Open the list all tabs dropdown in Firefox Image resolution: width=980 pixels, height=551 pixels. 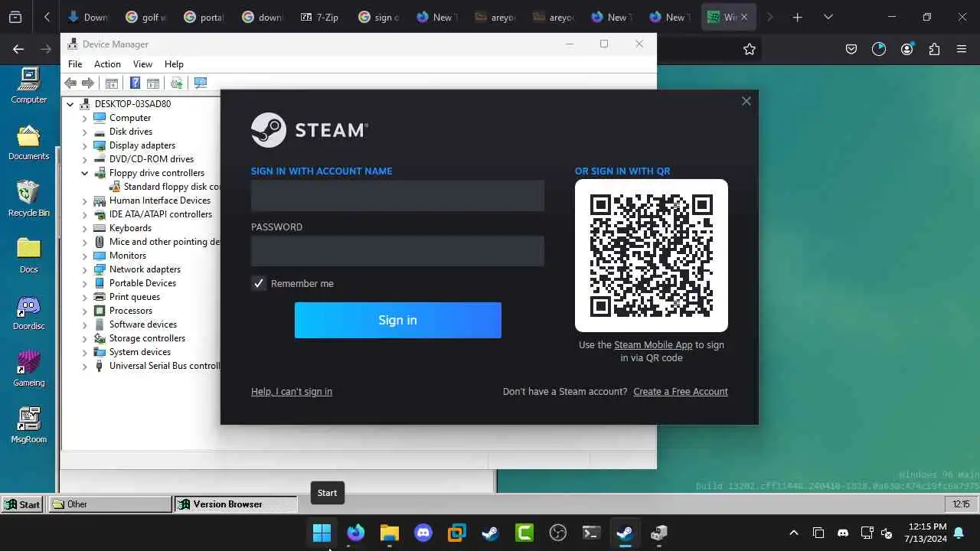[x=828, y=17]
